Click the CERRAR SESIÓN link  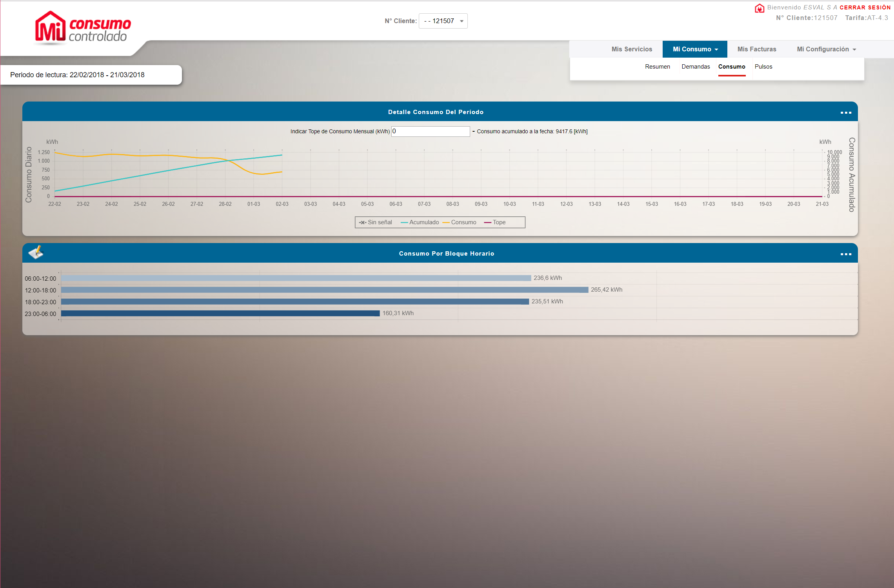865,7
